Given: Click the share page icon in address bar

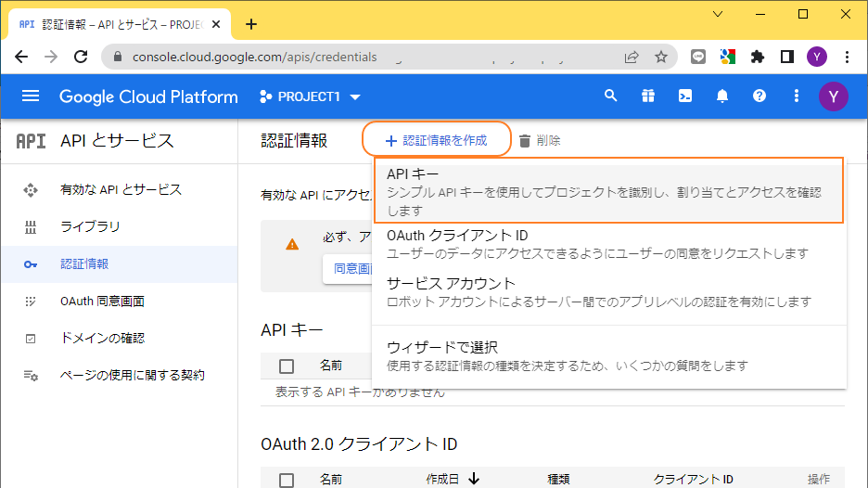Looking at the screenshot, I should pos(632,57).
